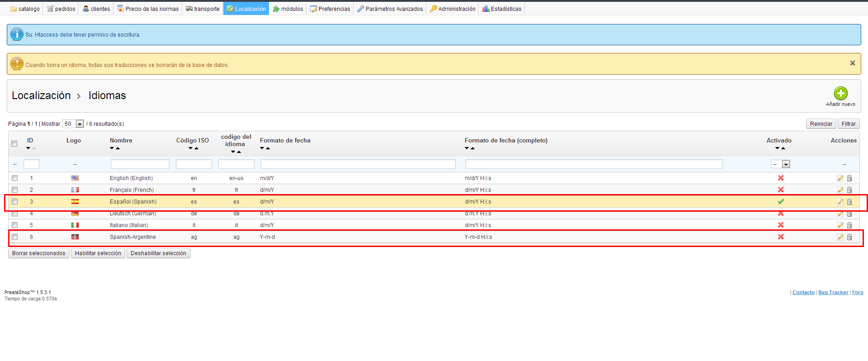This screenshot has height=361, width=868.
Task: Open the Contacto footer link
Action: click(803, 293)
